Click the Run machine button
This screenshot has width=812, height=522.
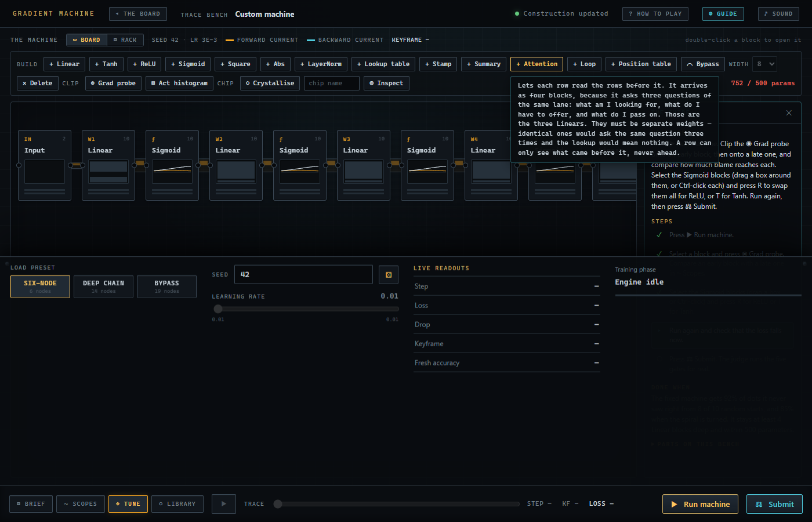(x=700, y=504)
